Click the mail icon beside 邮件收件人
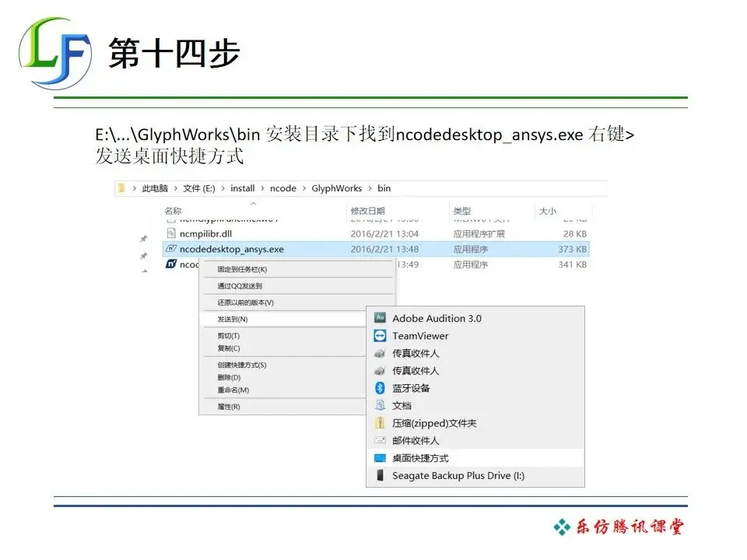747x560 pixels. (x=380, y=440)
